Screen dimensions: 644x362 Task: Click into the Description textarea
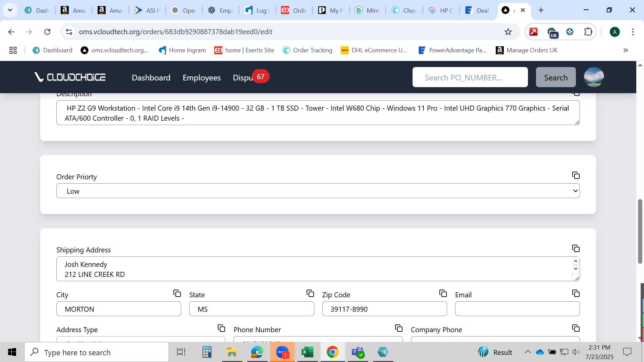318,113
